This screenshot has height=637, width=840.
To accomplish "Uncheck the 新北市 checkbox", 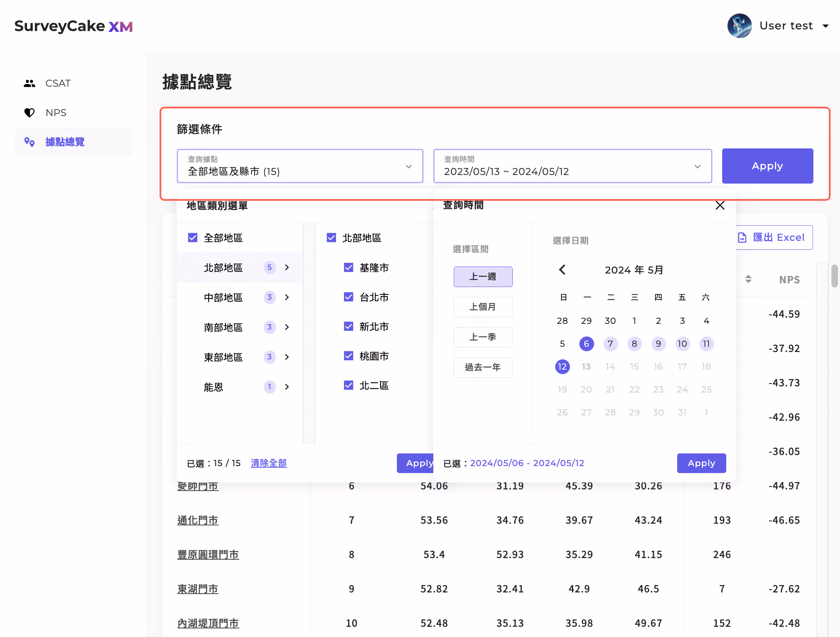I will [349, 326].
